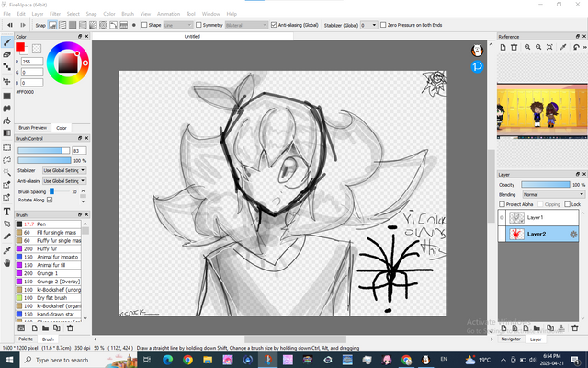Delete the selected brush with trash icon
This screenshot has height=368, width=588.
70,328
